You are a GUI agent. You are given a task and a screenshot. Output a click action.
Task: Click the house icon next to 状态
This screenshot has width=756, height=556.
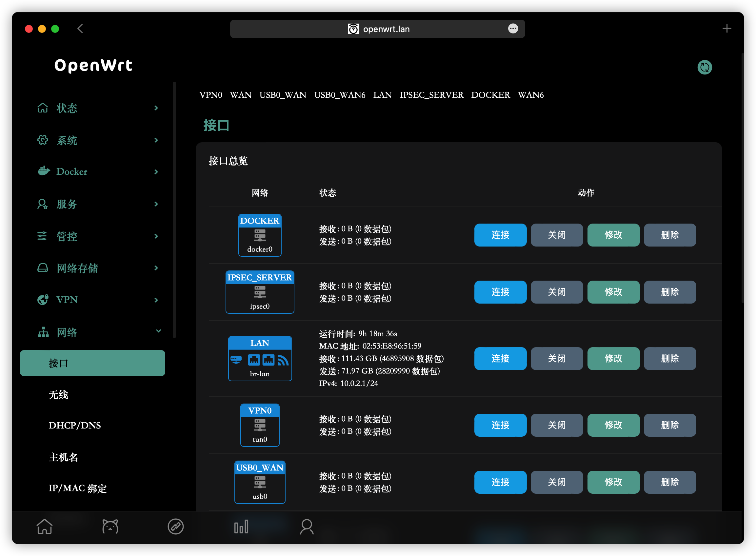(x=43, y=108)
